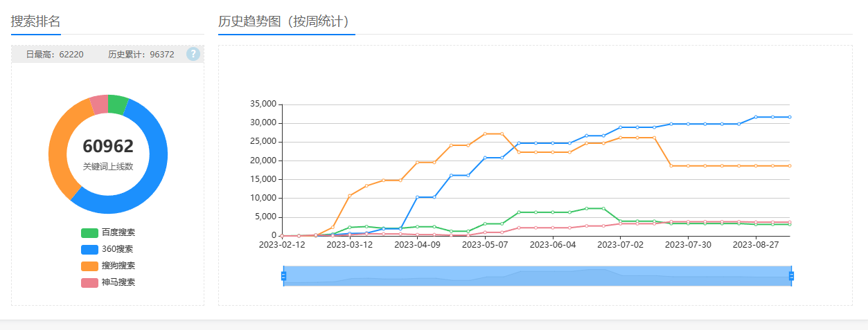Select the 搜索排名 tab heading

click(x=36, y=21)
